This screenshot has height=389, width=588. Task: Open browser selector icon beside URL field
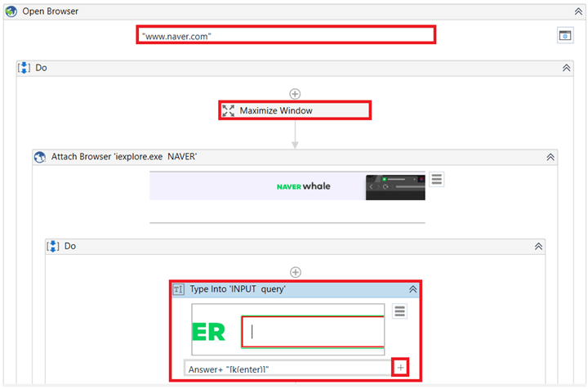pyautogui.click(x=565, y=36)
